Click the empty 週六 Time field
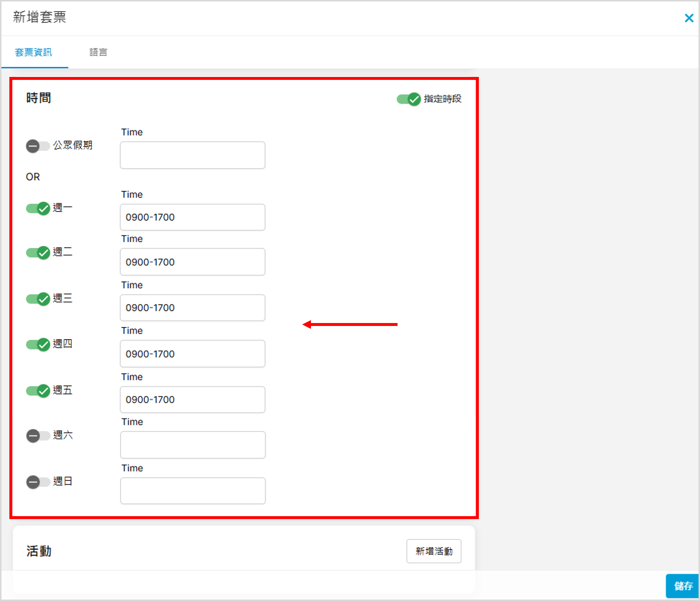700x601 pixels. [192, 445]
